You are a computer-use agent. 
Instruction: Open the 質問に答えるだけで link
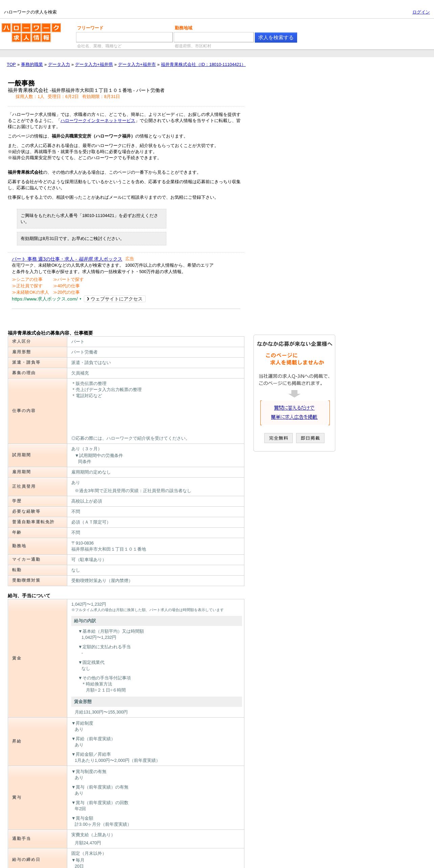[294, 408]
